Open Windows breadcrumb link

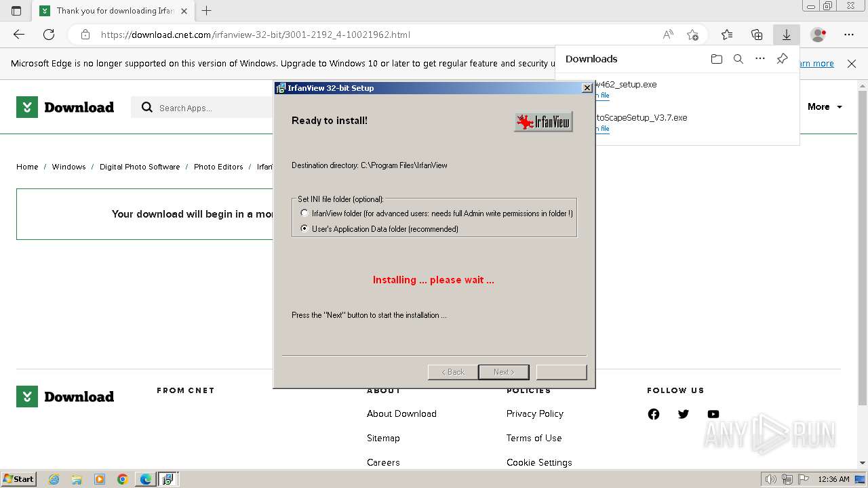pos(68,167)
